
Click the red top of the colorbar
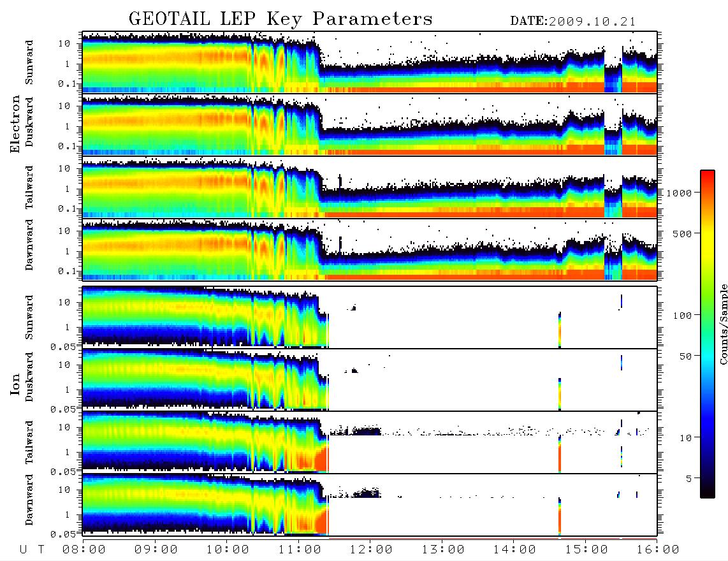(708, 177)
